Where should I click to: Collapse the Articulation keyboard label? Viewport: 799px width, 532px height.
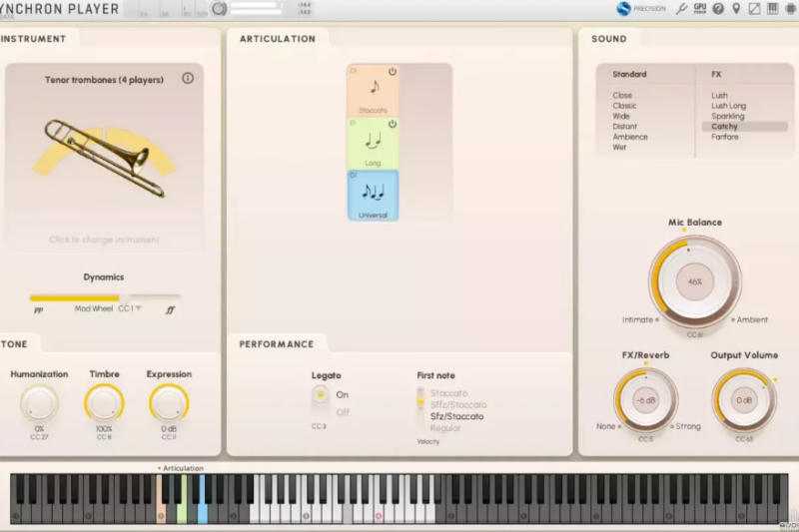[x=181, y=468]
